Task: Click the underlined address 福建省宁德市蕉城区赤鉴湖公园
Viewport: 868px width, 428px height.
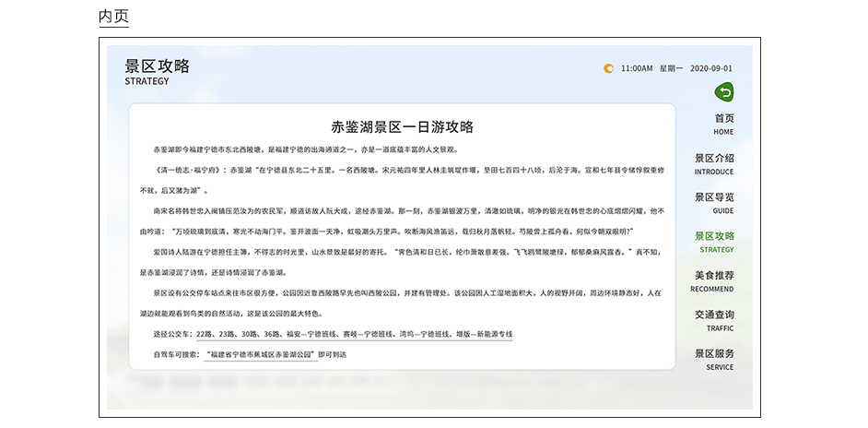Action: (260, 354)
